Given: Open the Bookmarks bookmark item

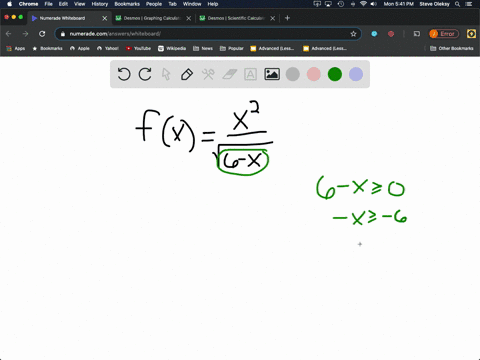Looking at the screenshot, I should 47,48.
